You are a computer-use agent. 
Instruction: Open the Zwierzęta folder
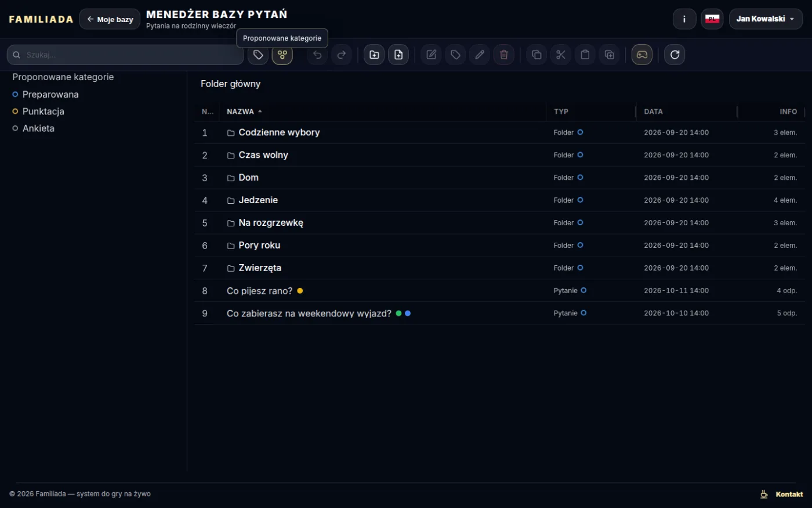pyautogui.click(x=260, y=268)
